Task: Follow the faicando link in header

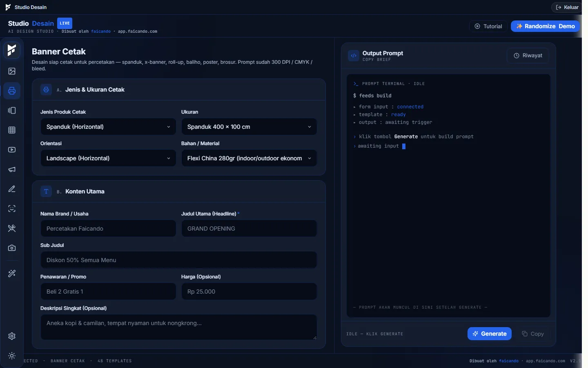Action: 101,31
